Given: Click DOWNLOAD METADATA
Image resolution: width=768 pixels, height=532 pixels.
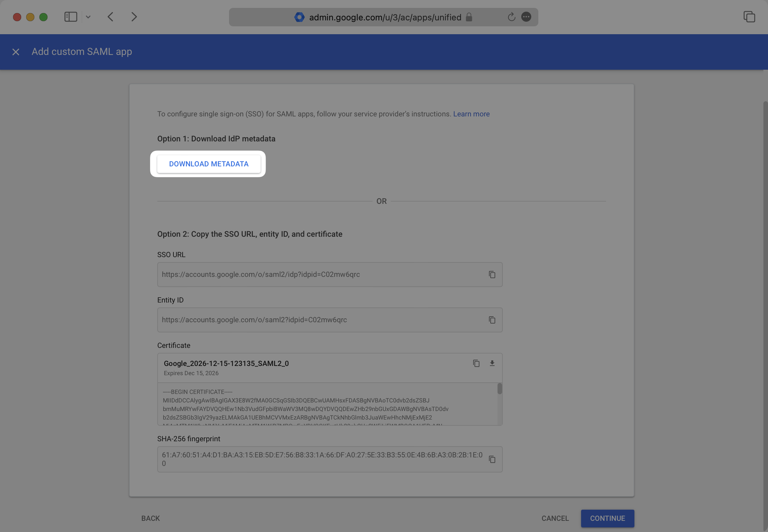Looking at the screenshot, I should [x=209, y=164].
